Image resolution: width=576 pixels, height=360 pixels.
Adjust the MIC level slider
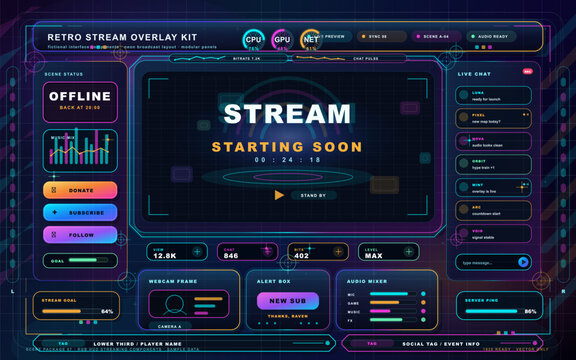coord(393,294)
